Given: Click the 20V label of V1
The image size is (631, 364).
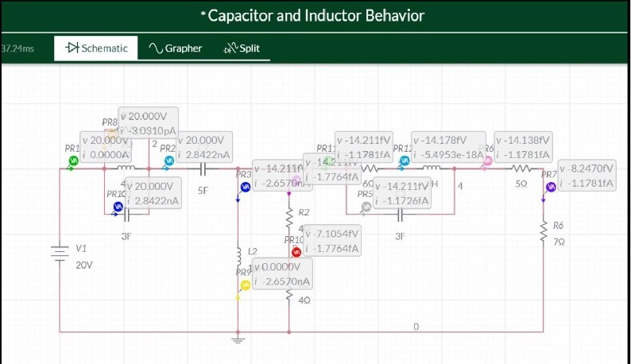Looking at the screenshot, I should point(84,265).
